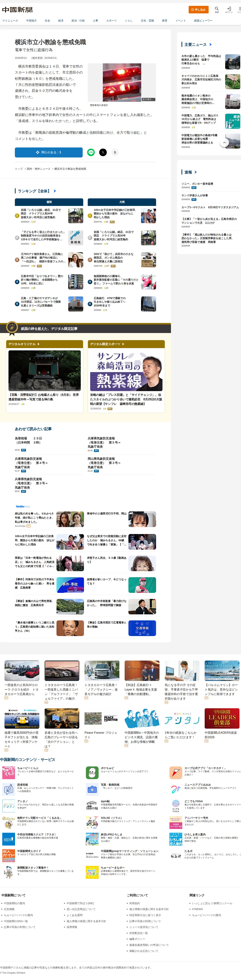241x980 pixels.
Task: Switch ranking to 週間 tab
Action: coord(49,202)
